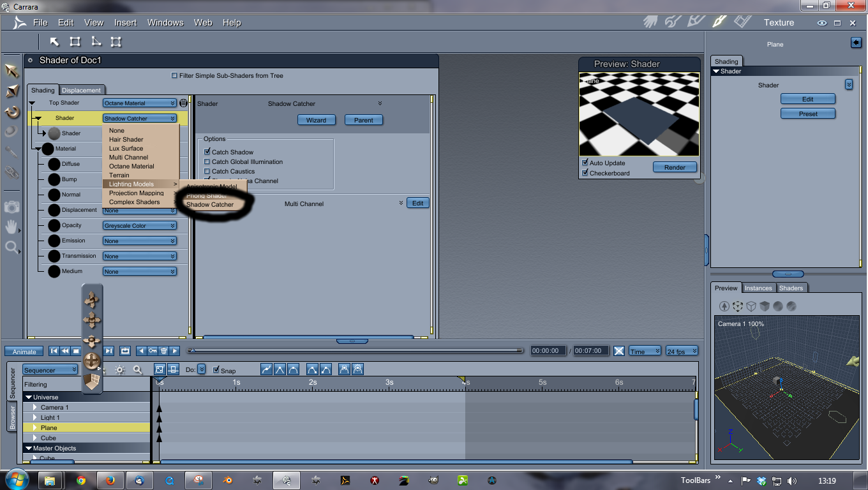The image size is (868, 490).
Task: Select the Rotate tool in left toolbar
Action: tap(11, 112)
